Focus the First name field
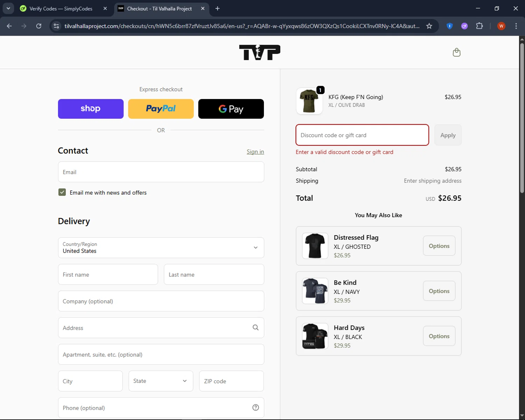Viewport: 525px width, 420px height. point(108,274)
